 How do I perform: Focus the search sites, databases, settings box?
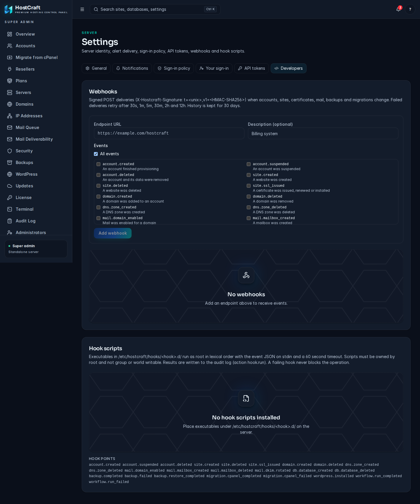coord(155,9)
